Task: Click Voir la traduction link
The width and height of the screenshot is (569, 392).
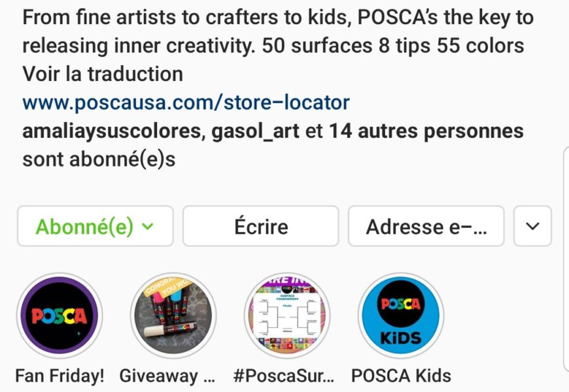Action: click(103, 74)
